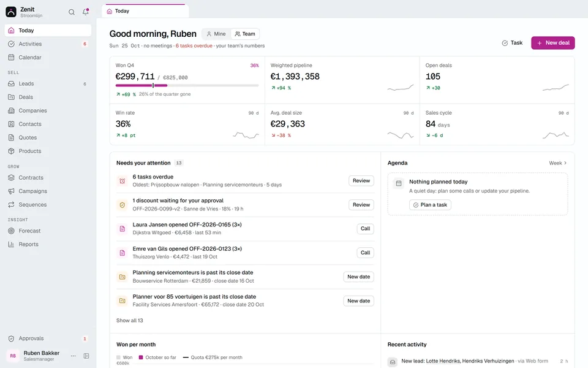Open the New lead: Lotte Hendriks activity
The image size is (588, 368).
click(478, 361)
